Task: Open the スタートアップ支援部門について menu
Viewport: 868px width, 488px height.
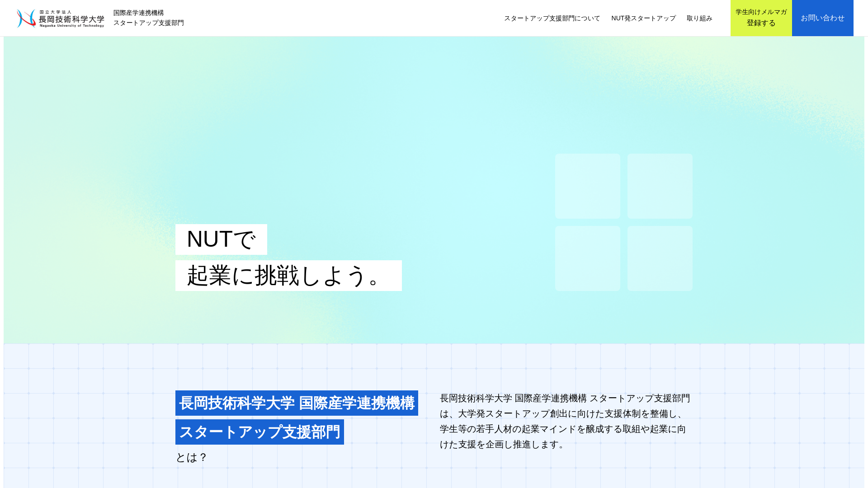Action: [x=552, y=18]
